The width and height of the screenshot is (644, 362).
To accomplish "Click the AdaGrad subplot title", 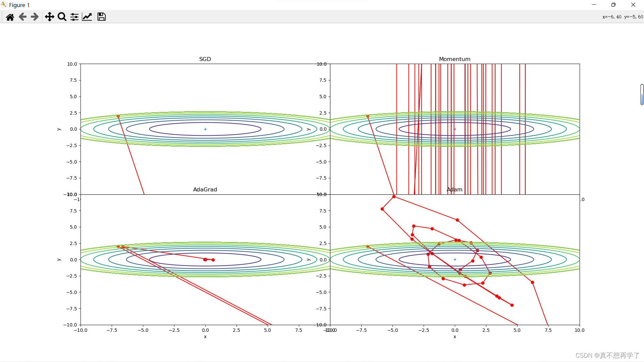I will pos(205,189).
